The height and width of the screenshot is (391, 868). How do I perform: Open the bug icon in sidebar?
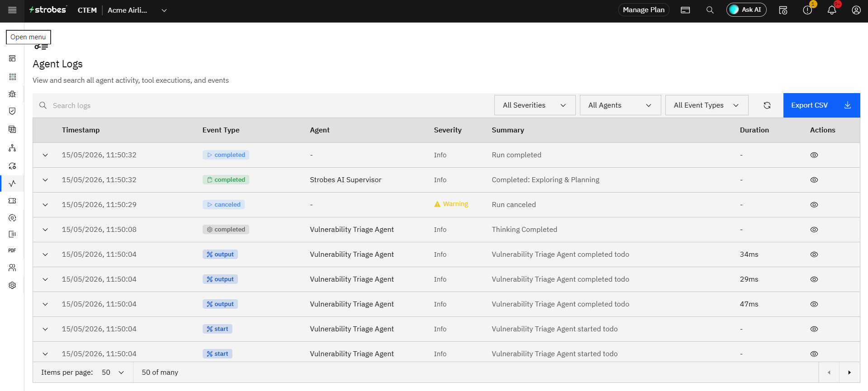12,94
